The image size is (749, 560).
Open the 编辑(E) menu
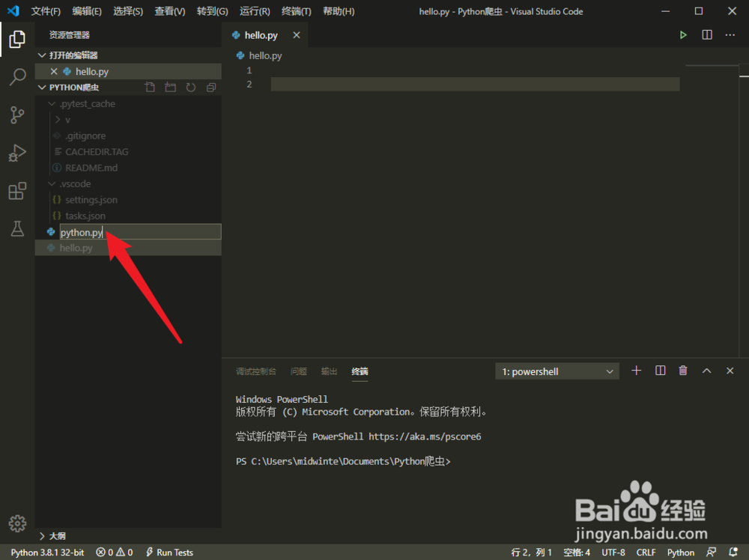[86, 11]
